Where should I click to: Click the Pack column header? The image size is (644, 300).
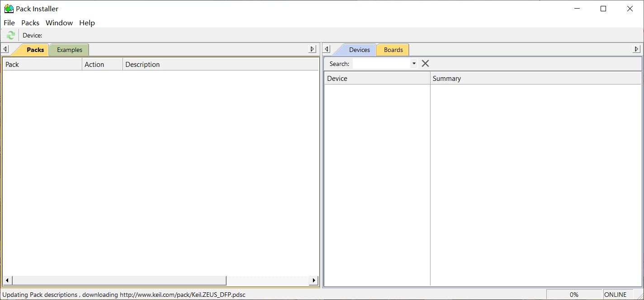click(43, 64)
